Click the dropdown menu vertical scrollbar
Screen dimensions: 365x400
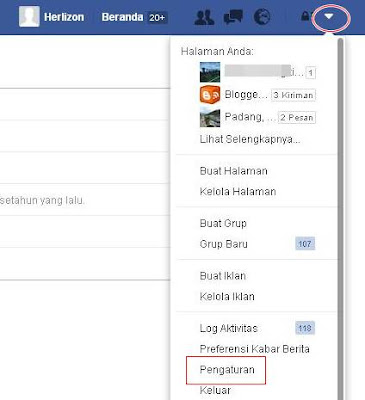[340, 219]
